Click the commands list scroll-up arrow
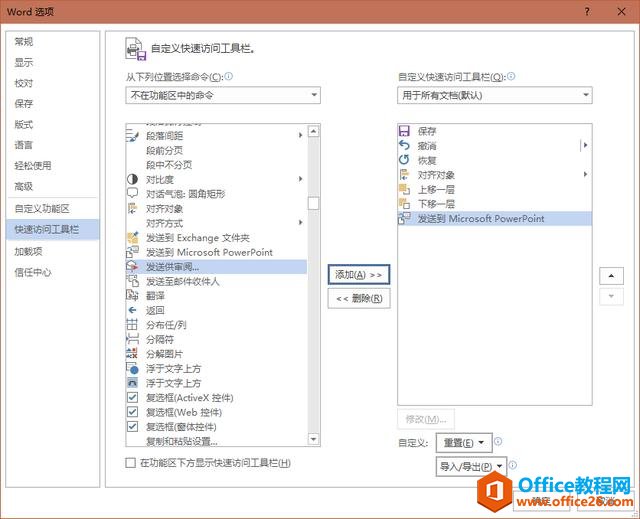Image resolution: width=640 pixels, height=519 pixels. point(313,131)
